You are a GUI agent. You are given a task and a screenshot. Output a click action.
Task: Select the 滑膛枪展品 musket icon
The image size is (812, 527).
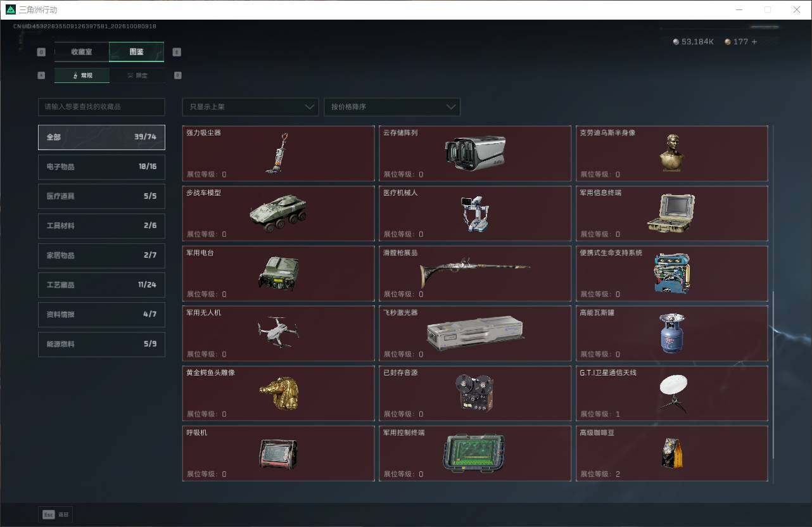point(475,272)
